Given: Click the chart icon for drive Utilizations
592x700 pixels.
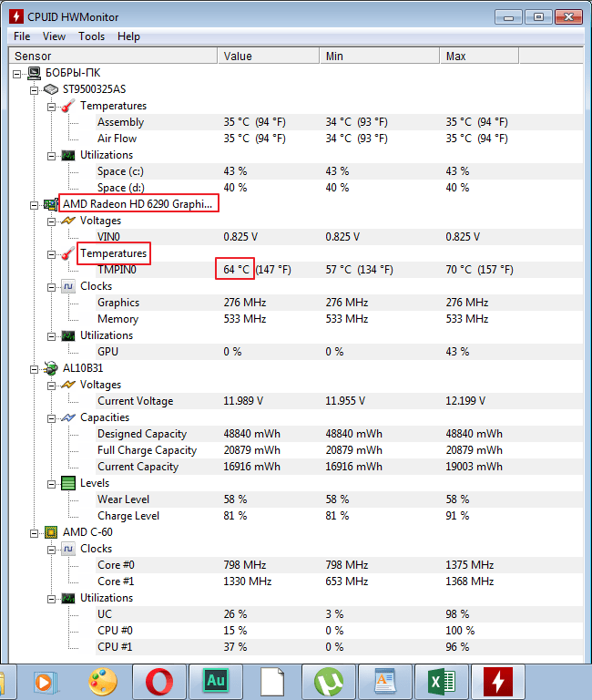Looking at the screenshot, I should click(x=67, y=155).
